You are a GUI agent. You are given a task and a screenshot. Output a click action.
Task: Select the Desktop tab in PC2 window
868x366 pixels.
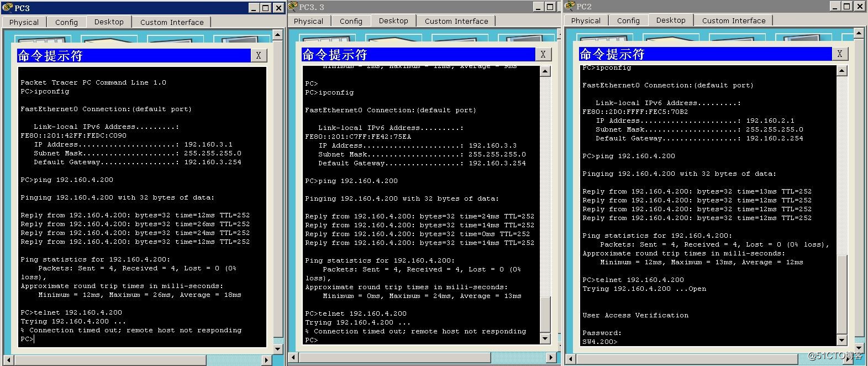click(x=671, y=20)
